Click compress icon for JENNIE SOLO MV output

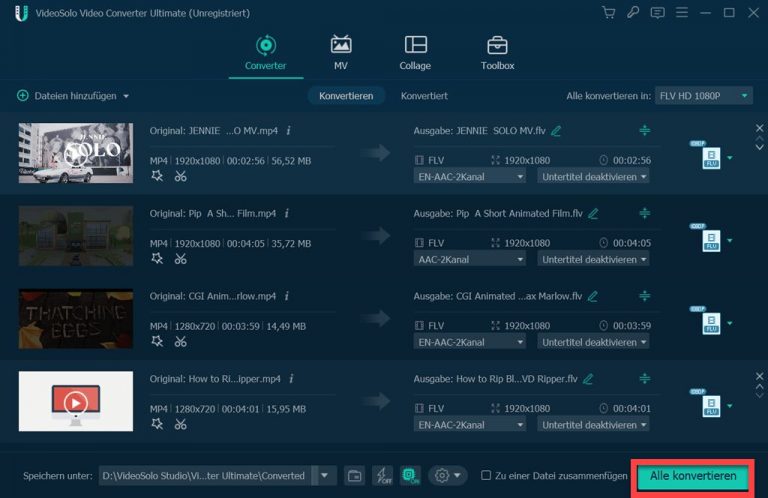click(645, 130)
